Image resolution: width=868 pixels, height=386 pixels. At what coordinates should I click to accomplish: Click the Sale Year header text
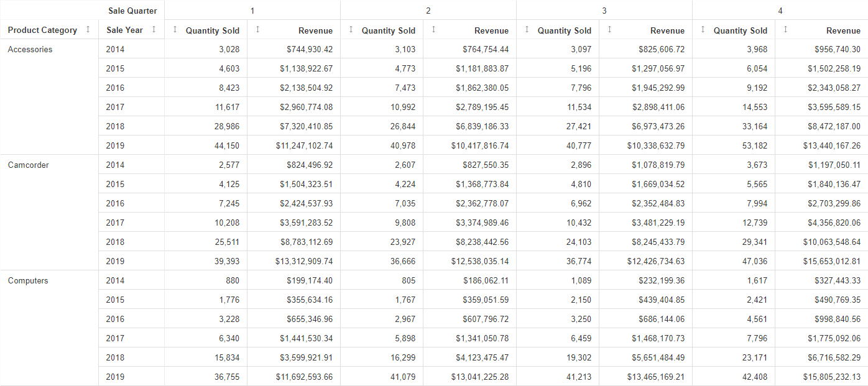point(124,30)
